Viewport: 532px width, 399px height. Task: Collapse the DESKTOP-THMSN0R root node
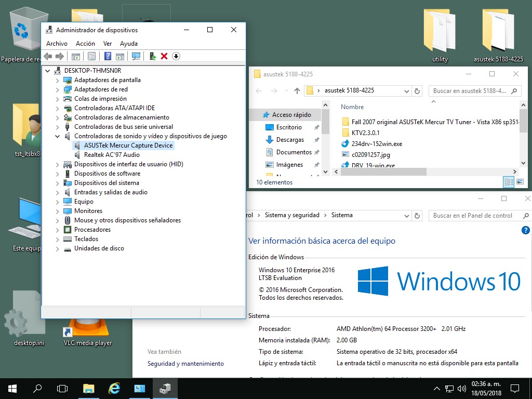[x=47, y=71]
